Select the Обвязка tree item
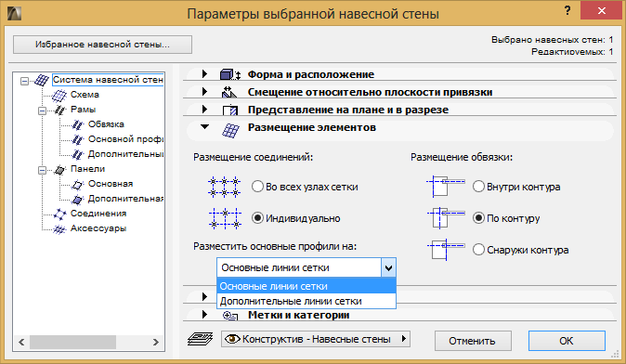Image resolution: width=626 pixels, height=364 pixels. (x=106, y=124)
